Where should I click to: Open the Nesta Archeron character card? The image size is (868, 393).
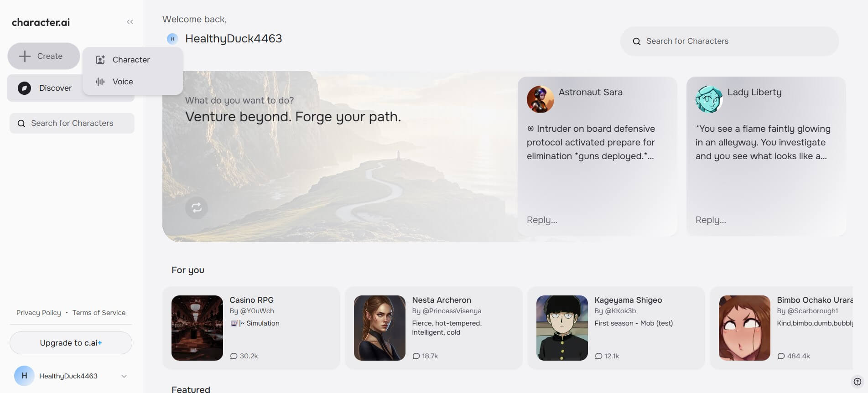tap(433, 328)
